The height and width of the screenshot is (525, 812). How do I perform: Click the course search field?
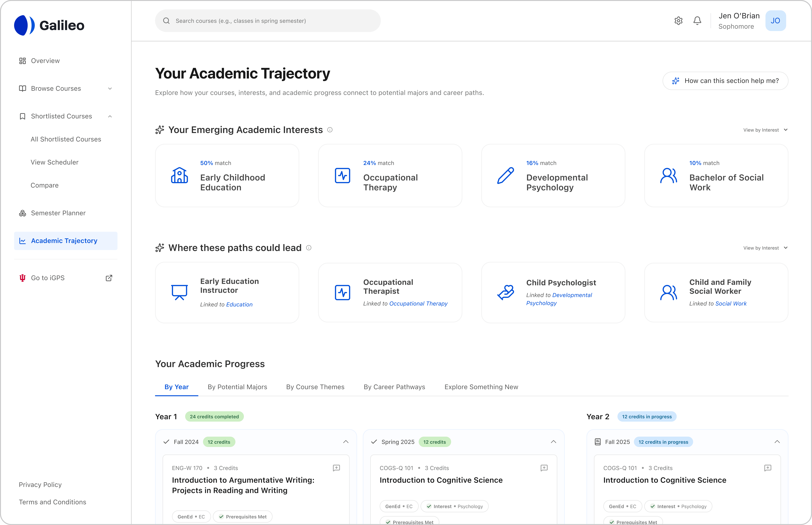pyautogui.click(x=268, y=21)
